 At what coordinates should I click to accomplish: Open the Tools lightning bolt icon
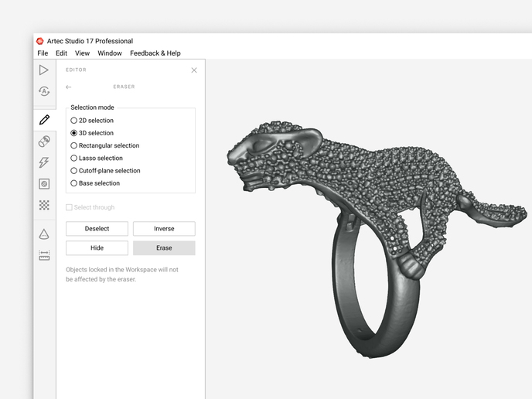click(44, 162)
